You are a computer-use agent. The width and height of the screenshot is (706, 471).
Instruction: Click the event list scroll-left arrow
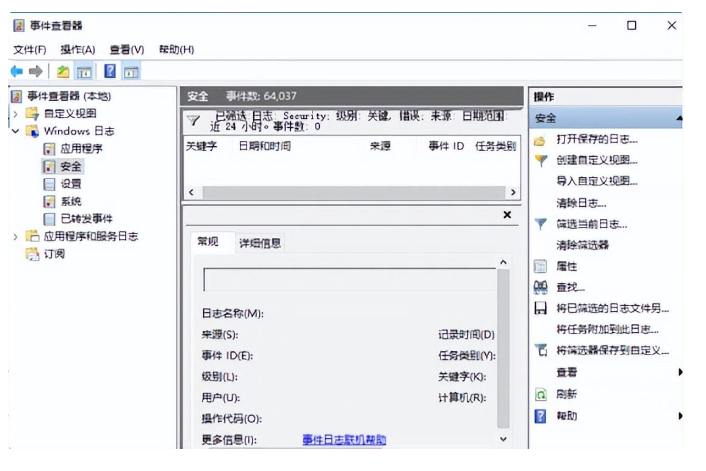click(x=191, y=192)
